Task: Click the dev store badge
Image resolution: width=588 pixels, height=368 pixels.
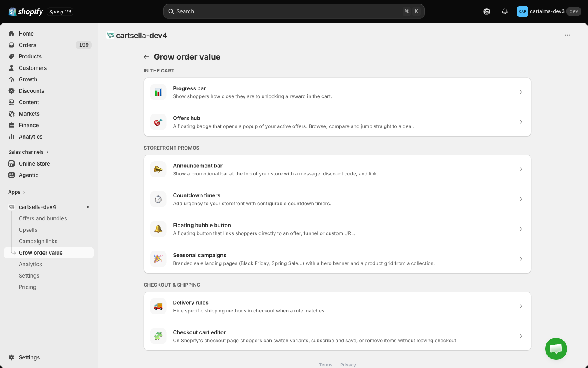Action: pos(574,11)
